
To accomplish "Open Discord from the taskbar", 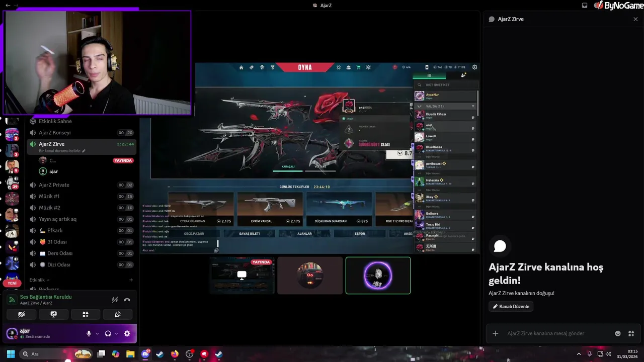I will pos(145,354).
